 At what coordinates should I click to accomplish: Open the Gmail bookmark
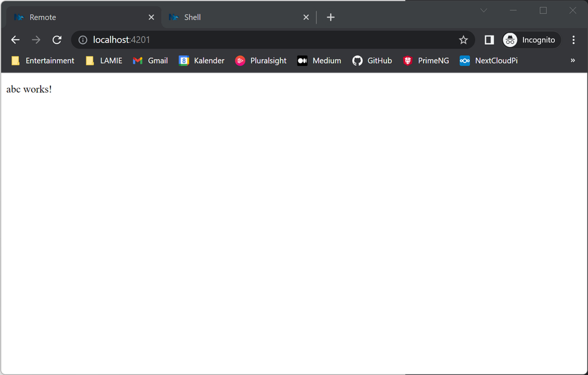150,60
